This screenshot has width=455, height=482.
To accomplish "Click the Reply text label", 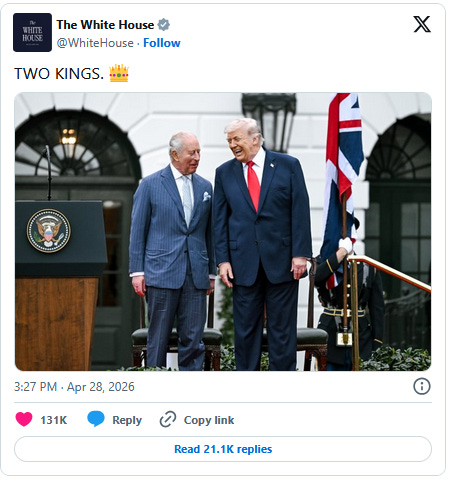I will 127,420.
